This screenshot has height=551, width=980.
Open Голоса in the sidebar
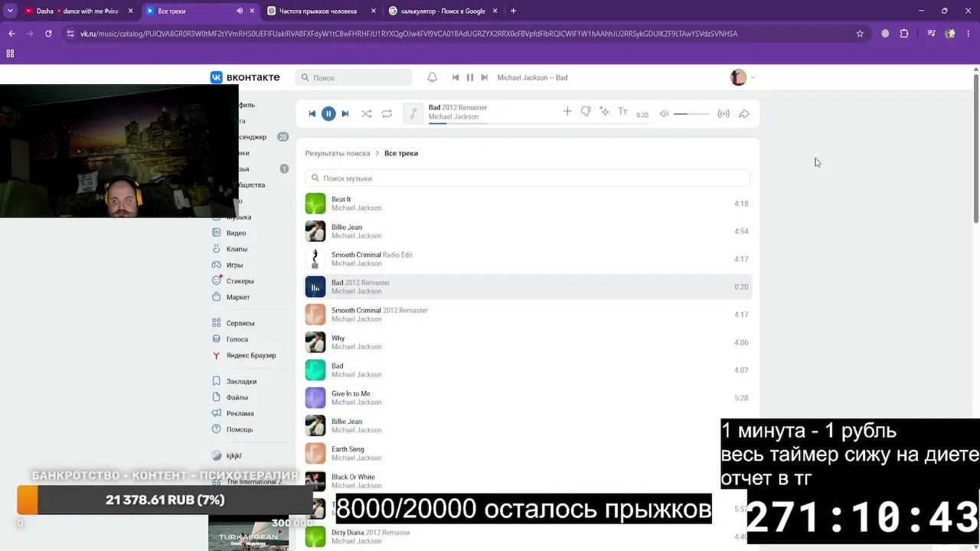(x=237, y=339)
